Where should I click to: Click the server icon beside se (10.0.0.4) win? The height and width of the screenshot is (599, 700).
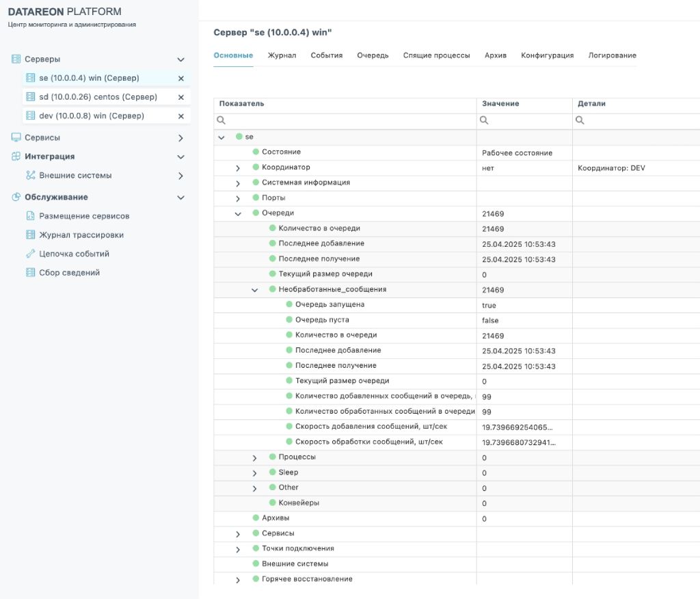tap(30, 78)
